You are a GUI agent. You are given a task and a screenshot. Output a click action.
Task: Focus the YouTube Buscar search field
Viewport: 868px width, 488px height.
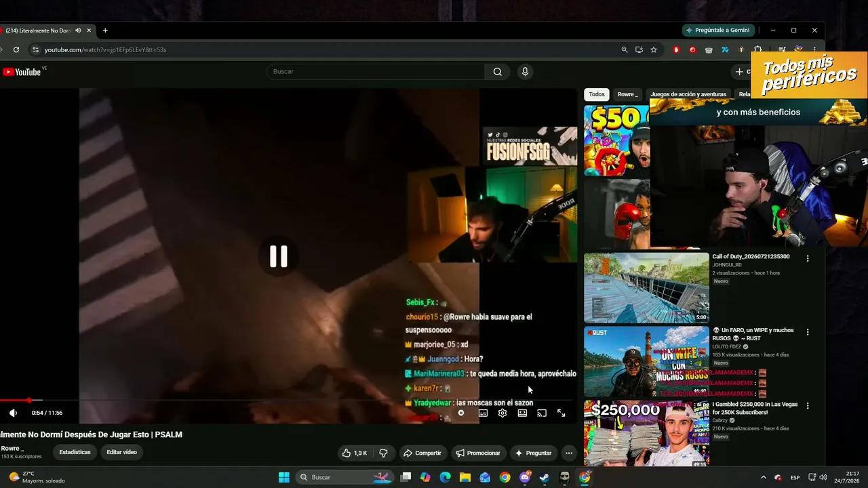pos(376,71)
